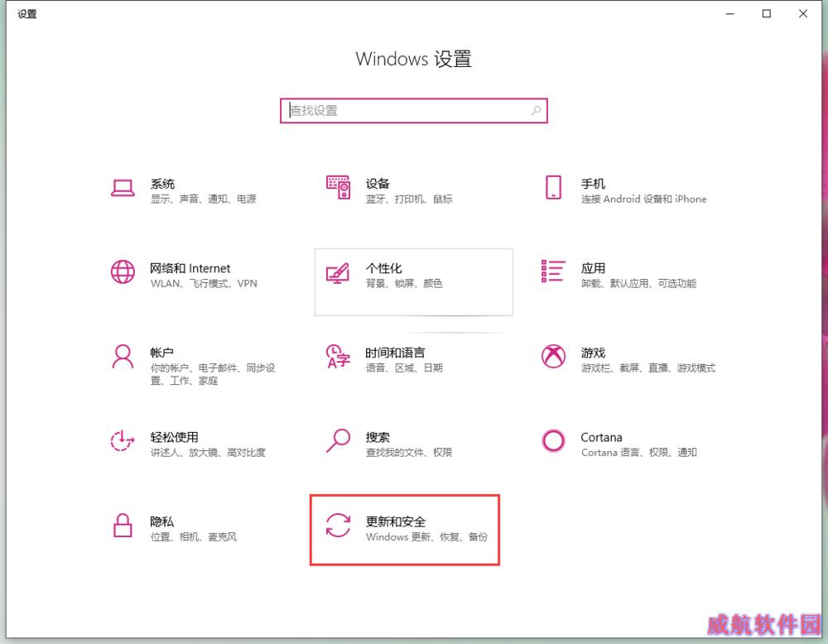Open 网络和 Internet title
This screenshot has width=828, height=644.
190,268
